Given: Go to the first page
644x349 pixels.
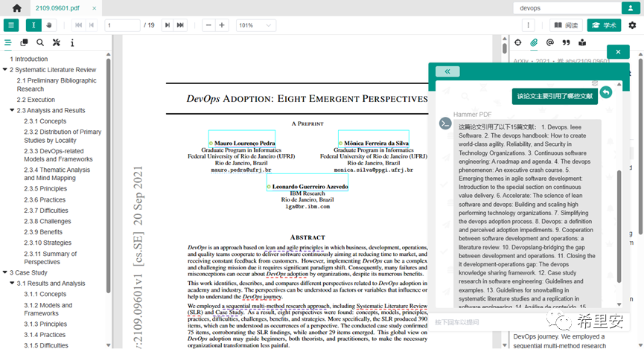Looking at the screenshot, I should coord(78,25).
